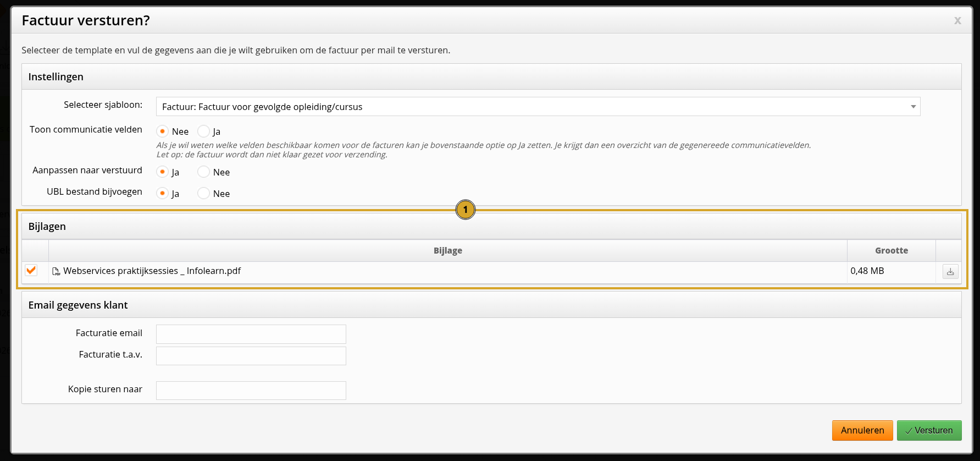The width and height of the screenshot is (980, 461).
Task: Download the Webservices praktijksessies PDF attachment
Action: click(x=950, y=272)
